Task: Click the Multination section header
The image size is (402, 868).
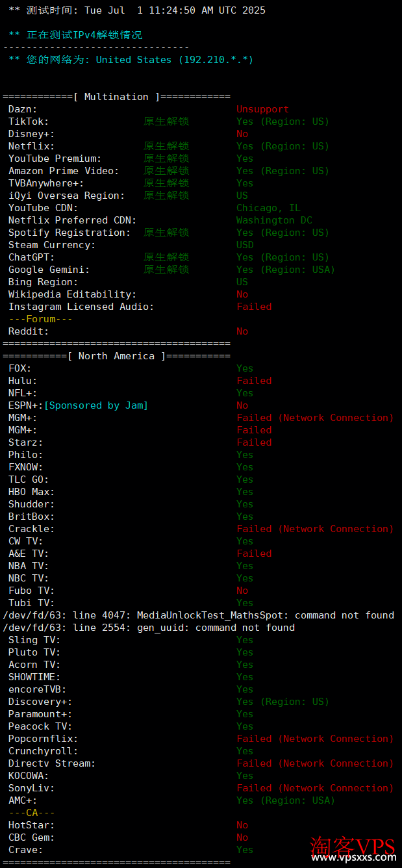Action: point(116,97)
